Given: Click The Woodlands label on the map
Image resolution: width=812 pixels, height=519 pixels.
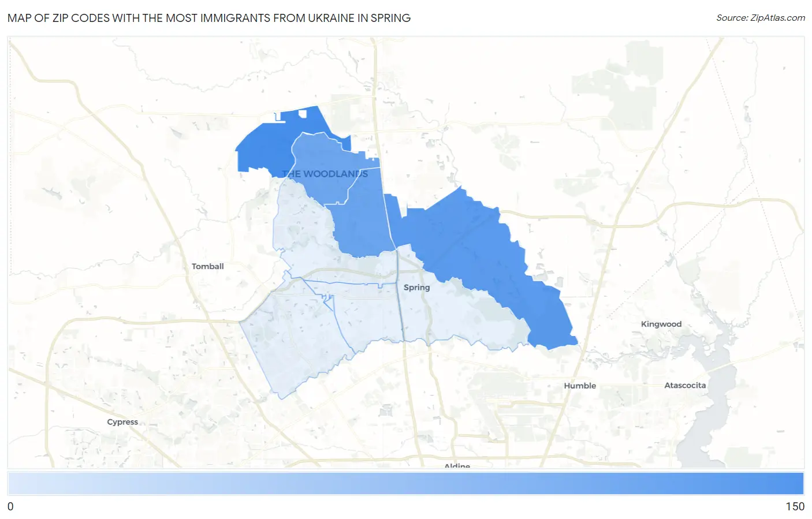Looking at the screenshot, I should pos(325,174).
